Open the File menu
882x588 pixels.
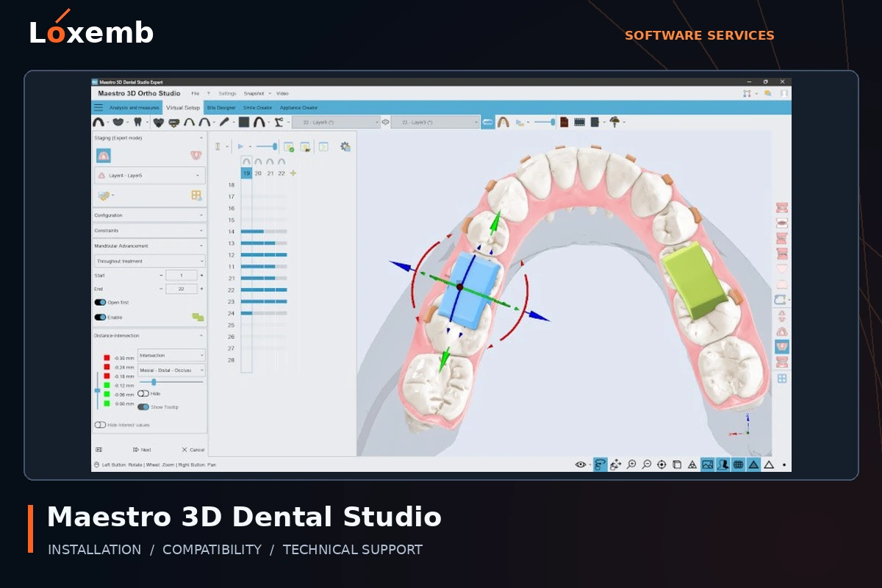(196, 93)
